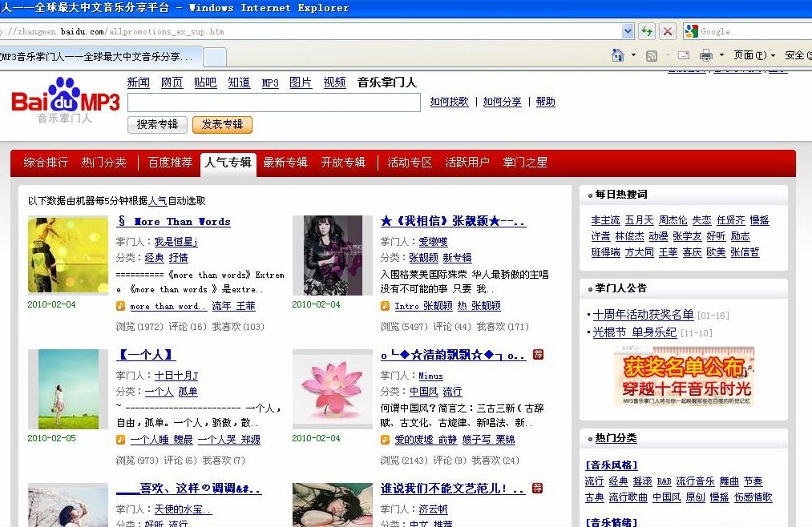Open the 【一个人】 album title link
Image resolution: width=812 pixels, height=527 pixels.
coord(146,354)
